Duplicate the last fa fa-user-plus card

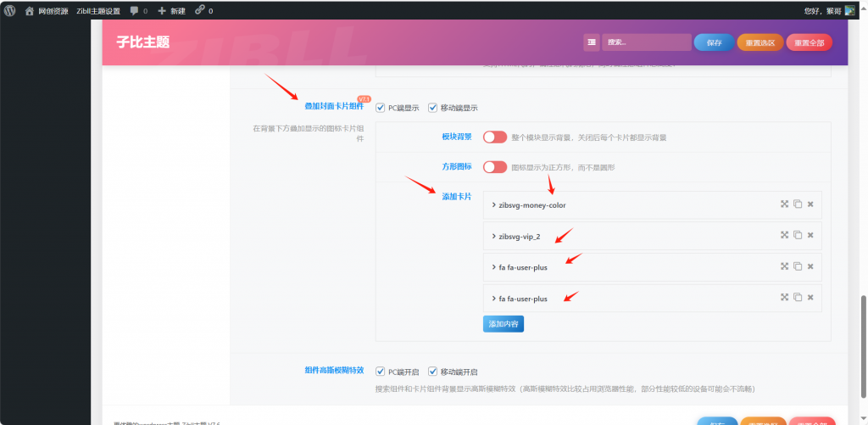click(798, 297)
